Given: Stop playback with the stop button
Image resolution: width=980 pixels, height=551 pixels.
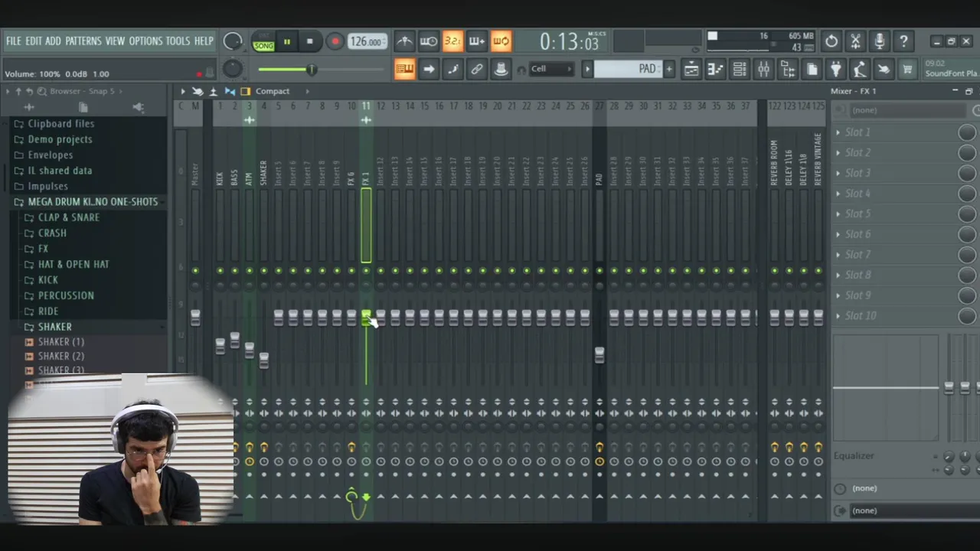Looking at the screenshot, I should pos(310,42).
